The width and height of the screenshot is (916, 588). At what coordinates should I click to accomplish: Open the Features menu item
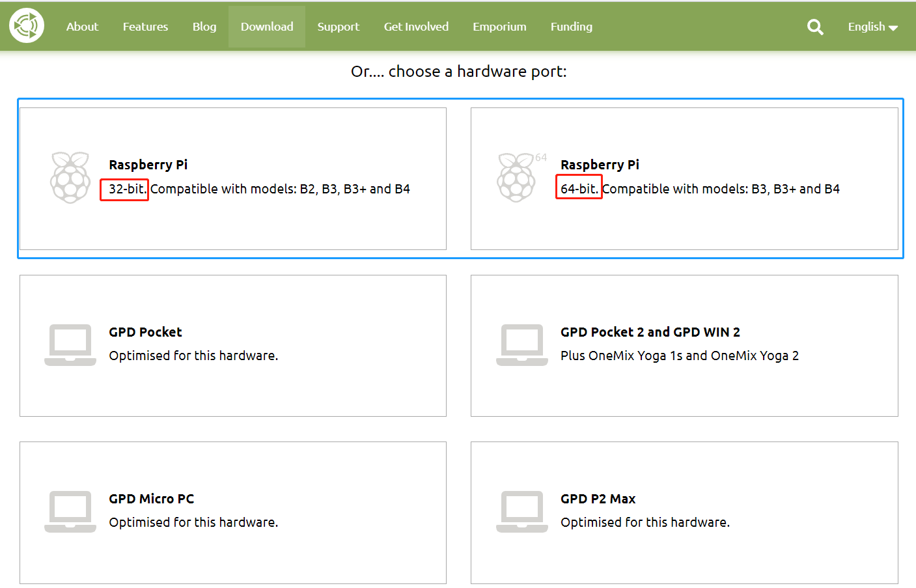click(145, 27)
